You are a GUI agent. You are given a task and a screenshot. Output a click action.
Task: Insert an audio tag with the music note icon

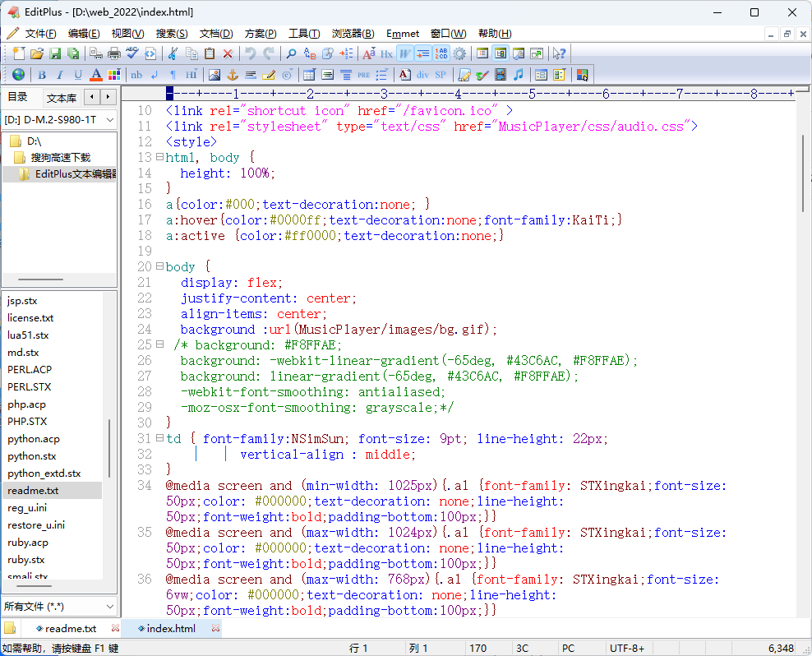pos(519,75)
